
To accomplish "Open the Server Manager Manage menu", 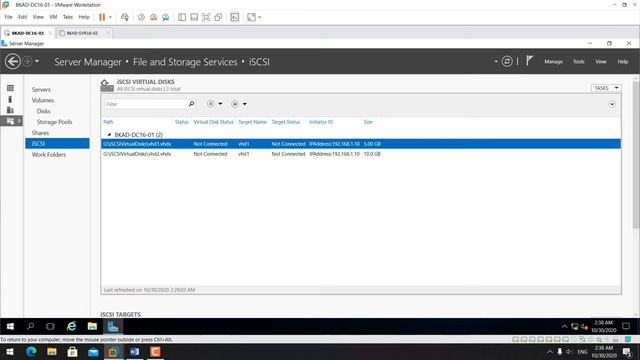I will point(553,62).
